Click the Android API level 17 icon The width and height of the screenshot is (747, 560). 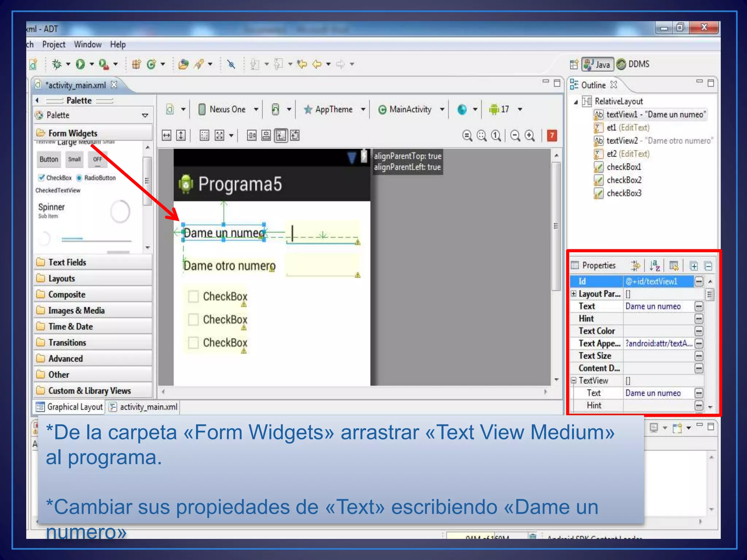pyautogui.click(x=494, y=109)
